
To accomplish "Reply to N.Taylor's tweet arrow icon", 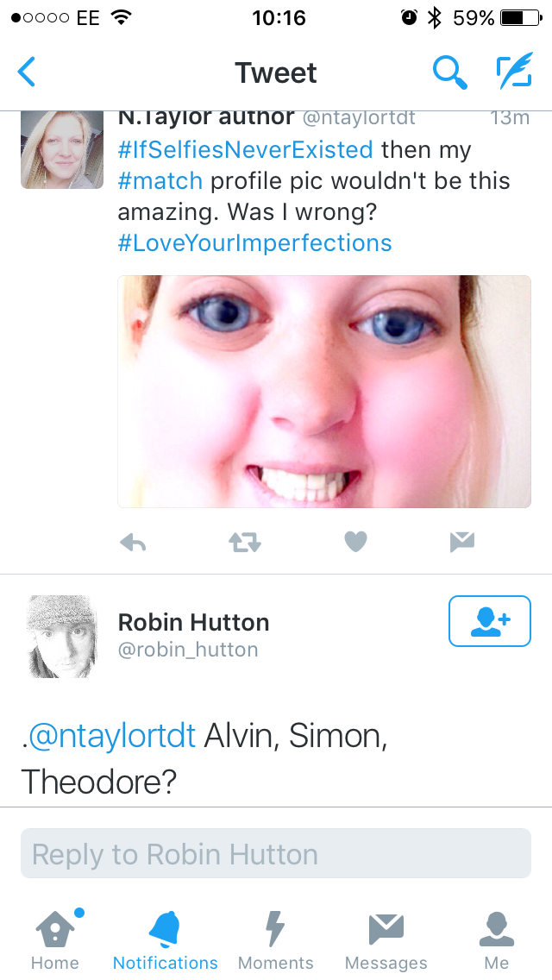I will coord(133,542).
